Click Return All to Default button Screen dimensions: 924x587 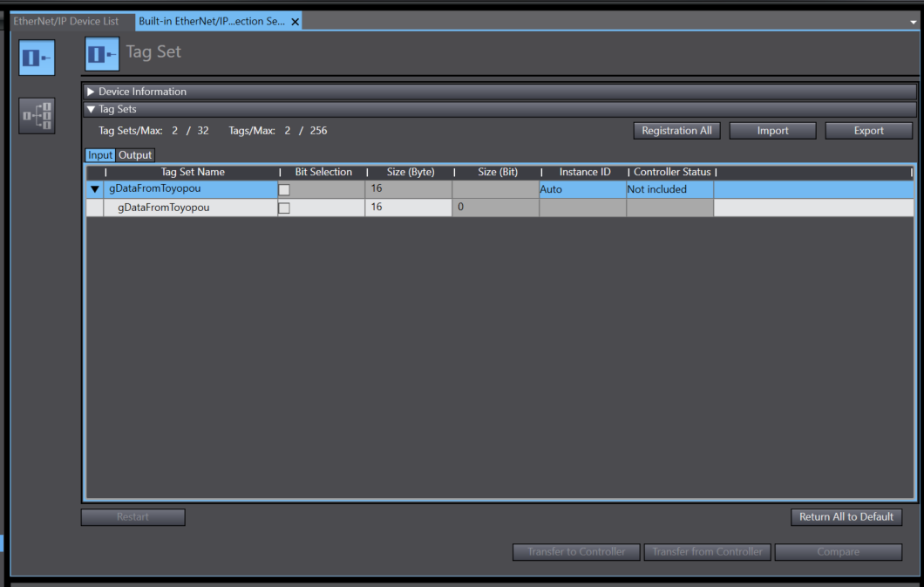coord(846,517)
